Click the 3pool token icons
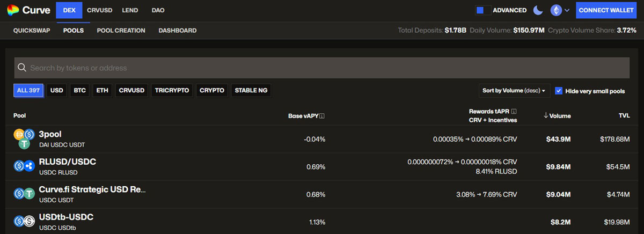Image resolution: width=644 pixels, height=234 pixels. (x=24, y=139)
